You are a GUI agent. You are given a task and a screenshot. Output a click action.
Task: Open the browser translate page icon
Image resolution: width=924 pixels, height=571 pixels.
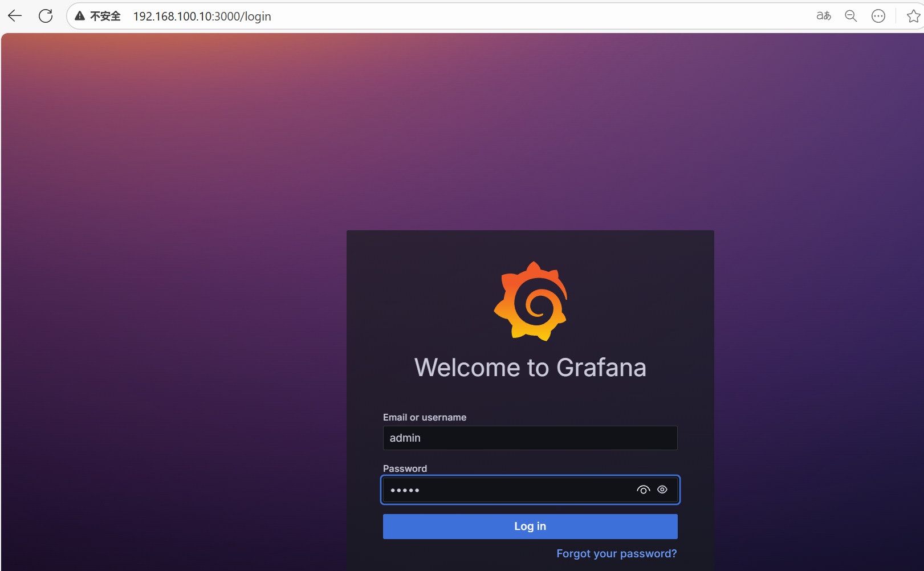point(824,16)
